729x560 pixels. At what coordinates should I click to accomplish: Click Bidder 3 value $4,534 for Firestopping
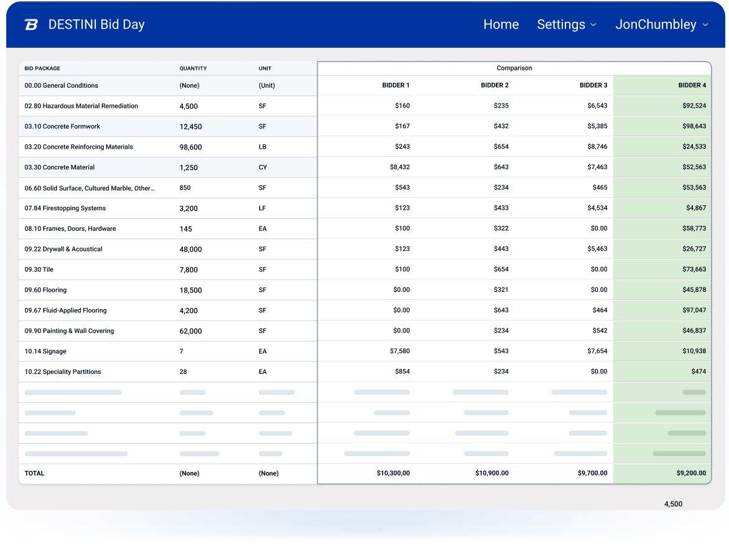[597, 208]
